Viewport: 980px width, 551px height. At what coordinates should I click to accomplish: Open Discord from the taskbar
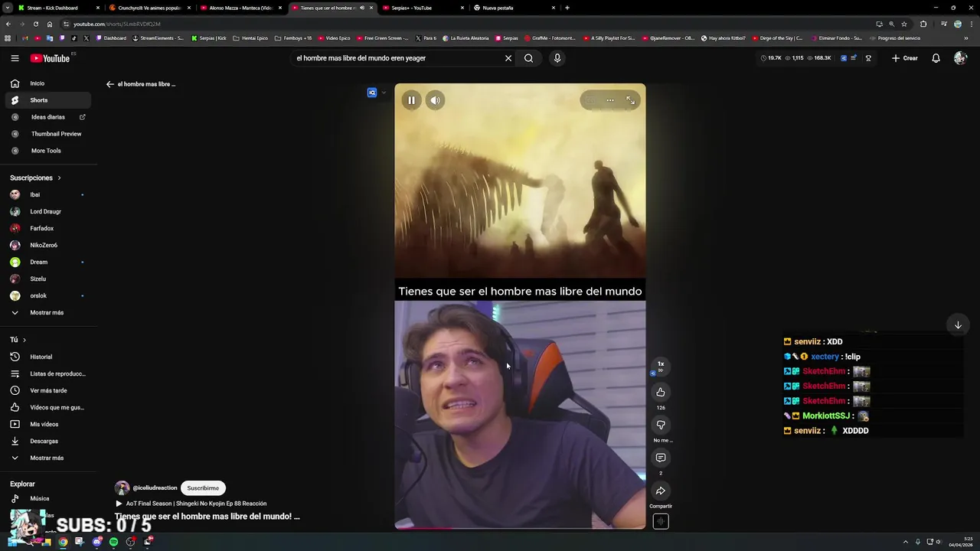97,542
